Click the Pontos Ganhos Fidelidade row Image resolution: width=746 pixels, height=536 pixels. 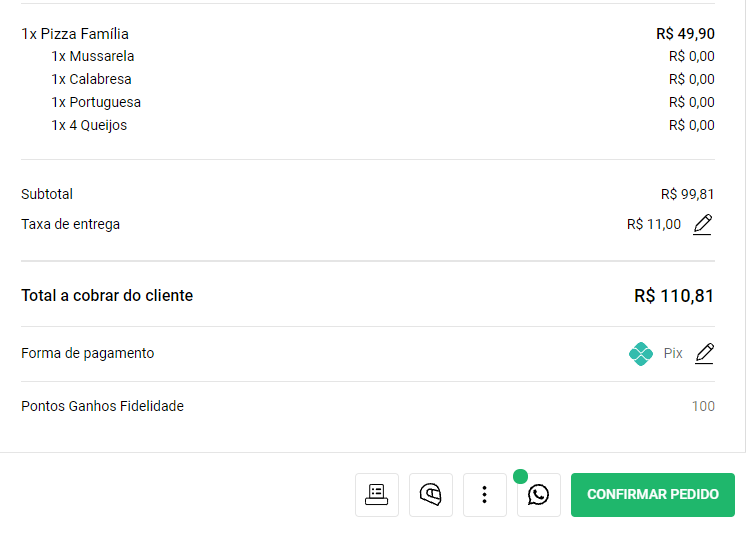pos(367,406)
